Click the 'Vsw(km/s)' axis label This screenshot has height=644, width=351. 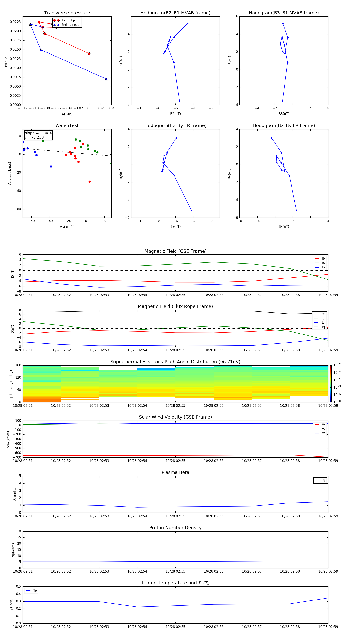tap(8, 439)
